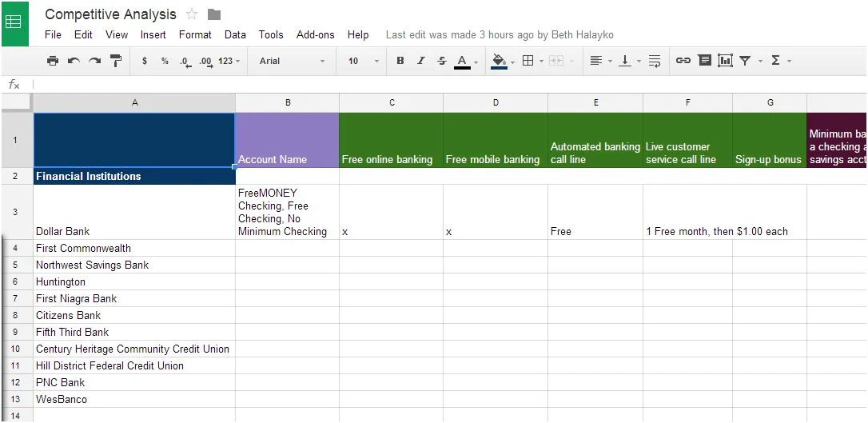
Task: Click the Competitive Analysis title
Action: click(111, 14)
